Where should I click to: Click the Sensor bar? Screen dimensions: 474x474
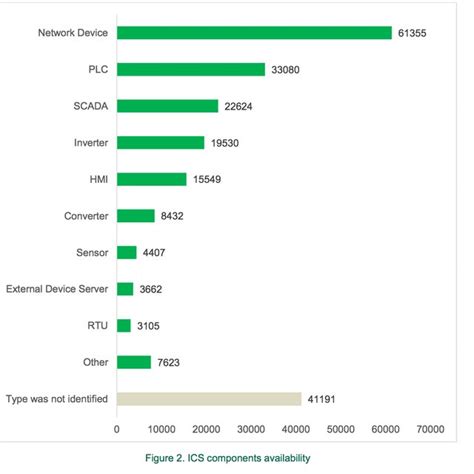127,252
